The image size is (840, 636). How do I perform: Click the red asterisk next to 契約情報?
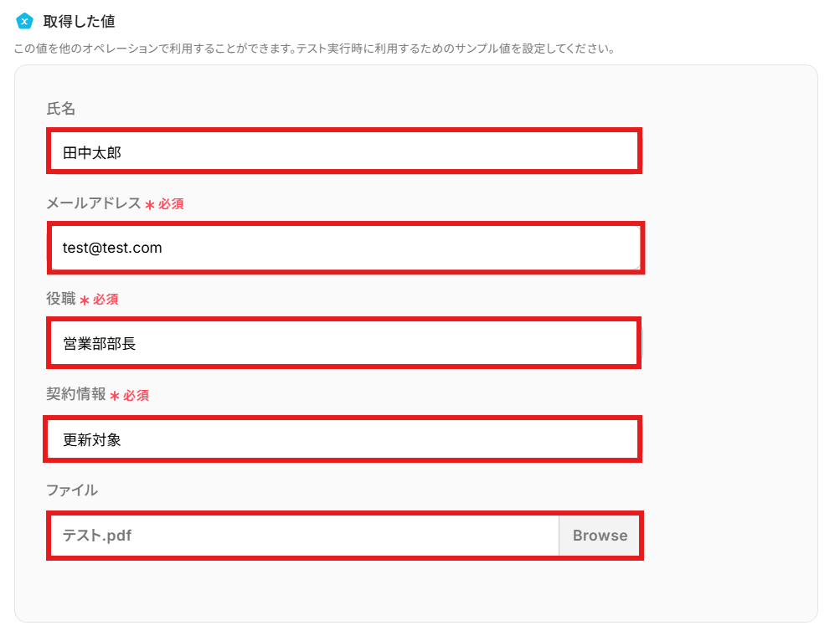tap(115, 396)
